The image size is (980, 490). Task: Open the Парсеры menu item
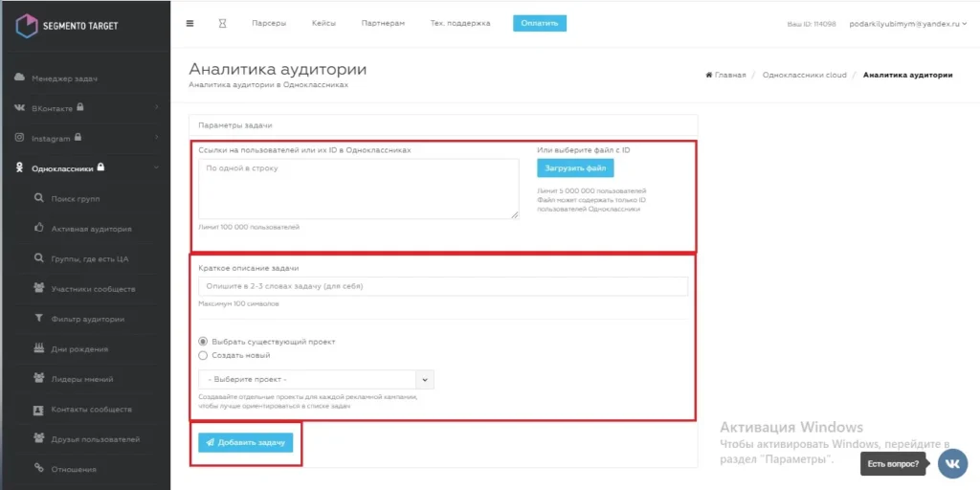coord(269,24)
